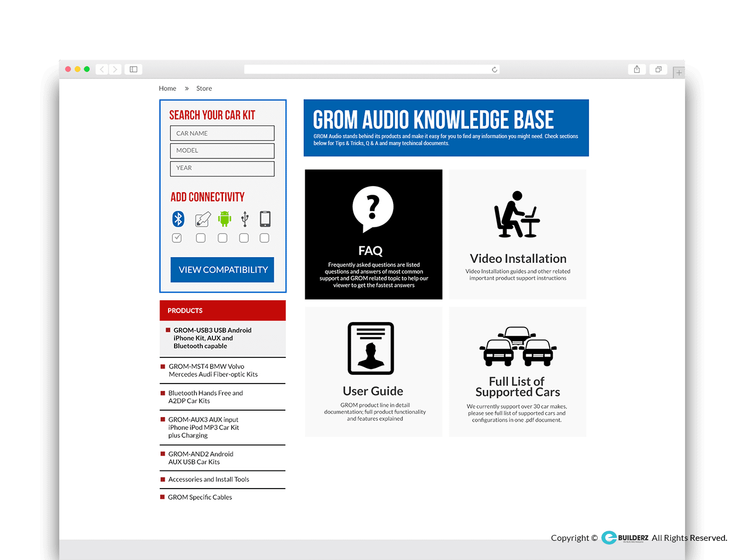Open Full List of Supported Cars heading

pos(518,387)
